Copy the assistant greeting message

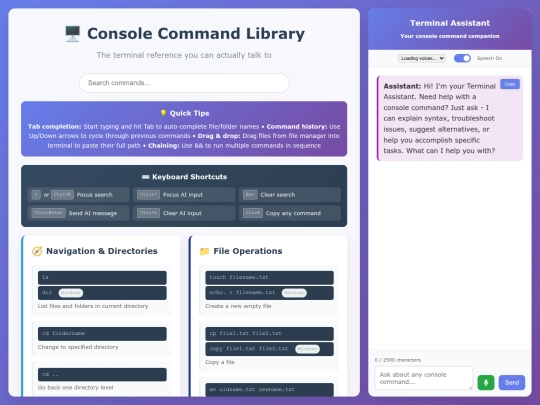tap(510, 84)
